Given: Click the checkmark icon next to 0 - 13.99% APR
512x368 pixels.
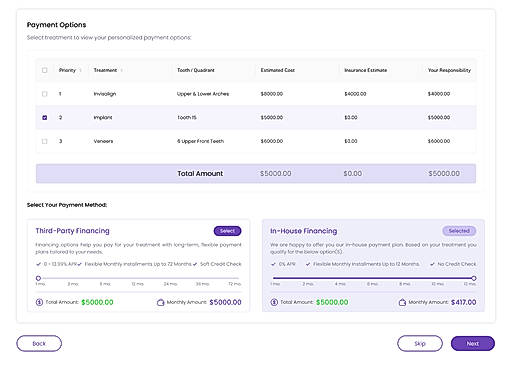Looking at the screenshot, I should click(x=38, y=264).
